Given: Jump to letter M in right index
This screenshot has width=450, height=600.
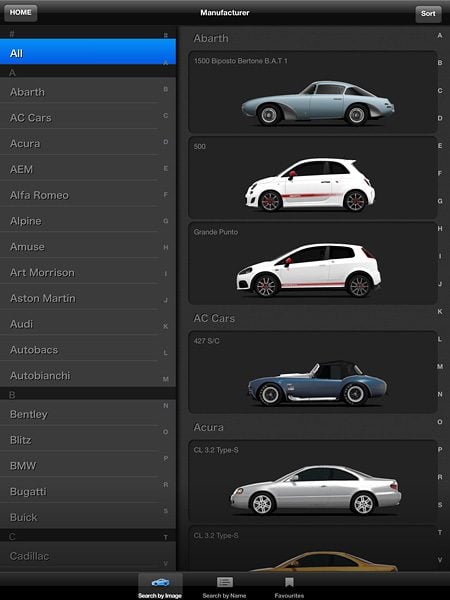Looking at the screenshot, I should (x=440, y=367).
